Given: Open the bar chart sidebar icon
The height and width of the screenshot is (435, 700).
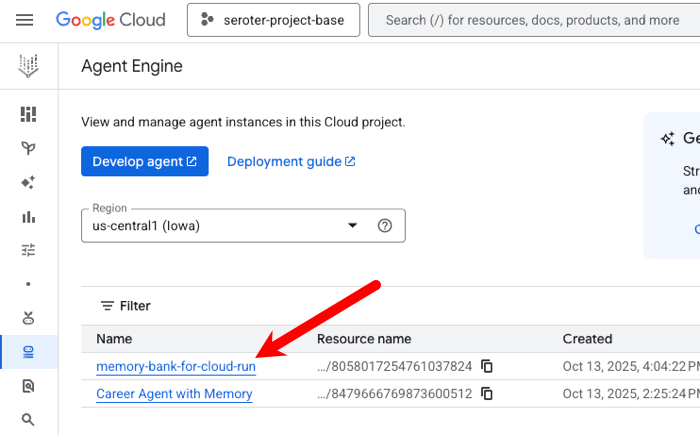Looking at the screenshot, I should [28, 216].
